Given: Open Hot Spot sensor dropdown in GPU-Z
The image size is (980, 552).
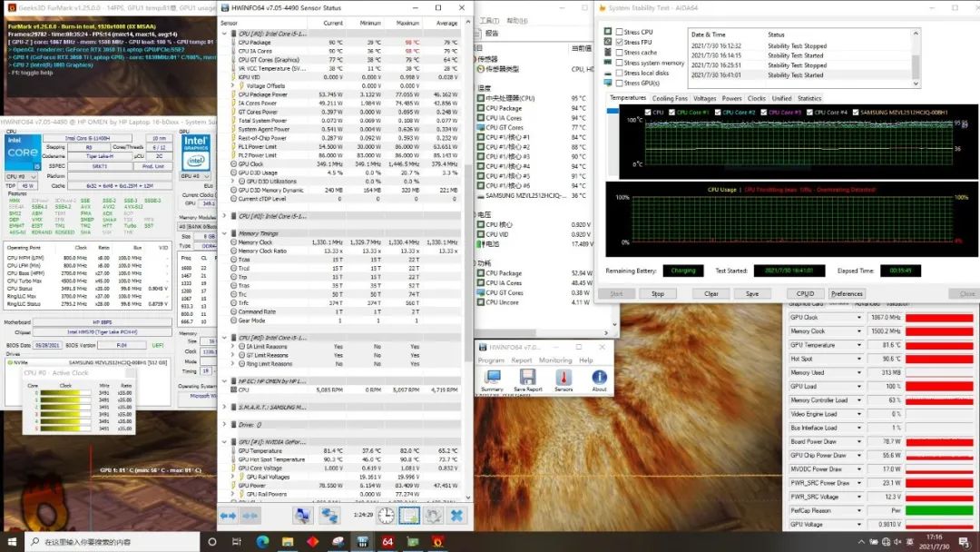Looking at the screenshot, I should tap(859, 359).
